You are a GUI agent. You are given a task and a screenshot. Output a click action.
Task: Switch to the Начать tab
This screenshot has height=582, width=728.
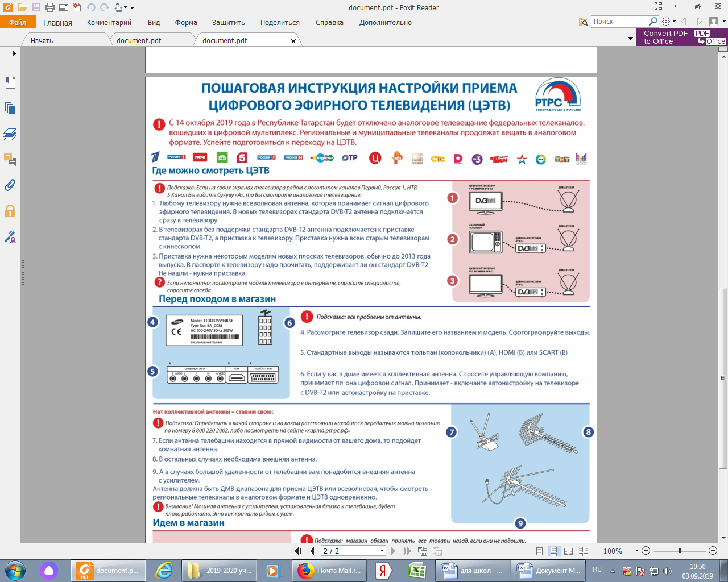[x=42, y=40]
